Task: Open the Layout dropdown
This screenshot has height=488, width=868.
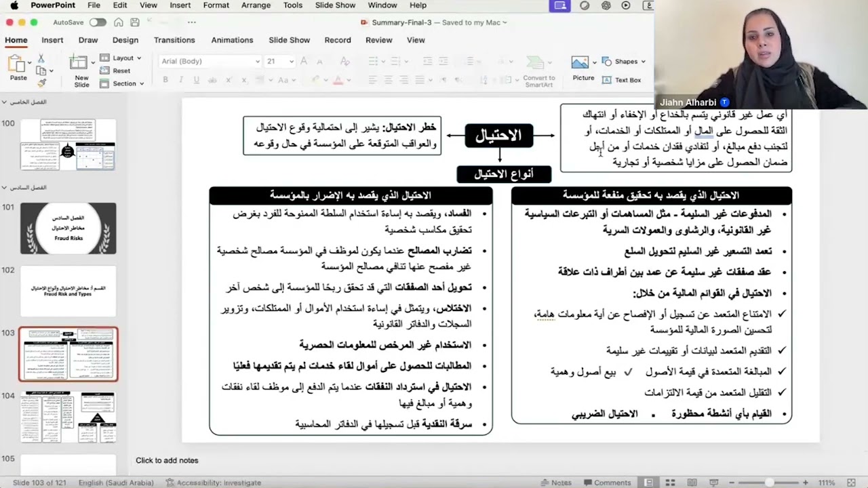Action: (x=121, y=58)
